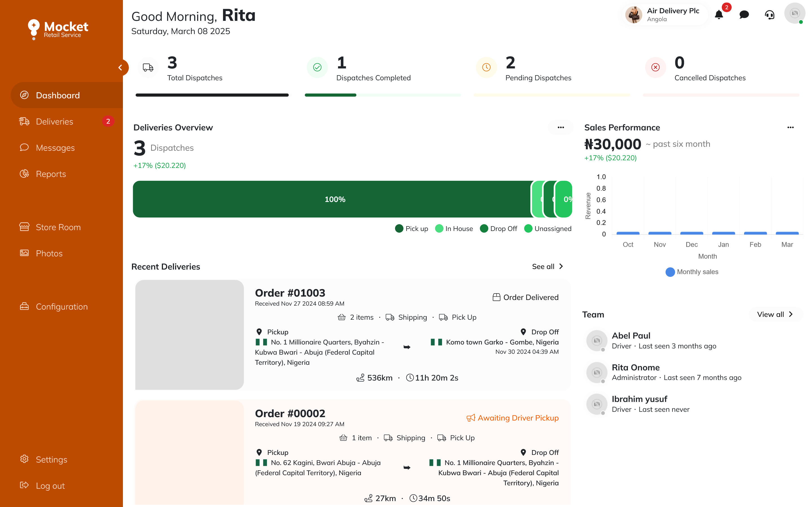Click See all for Recent Deliveries

(547, 266)
